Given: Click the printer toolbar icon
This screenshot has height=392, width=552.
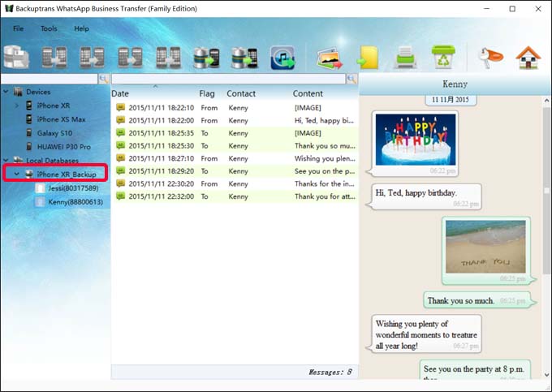Looking at the screenshot, I should coord(405,57).
